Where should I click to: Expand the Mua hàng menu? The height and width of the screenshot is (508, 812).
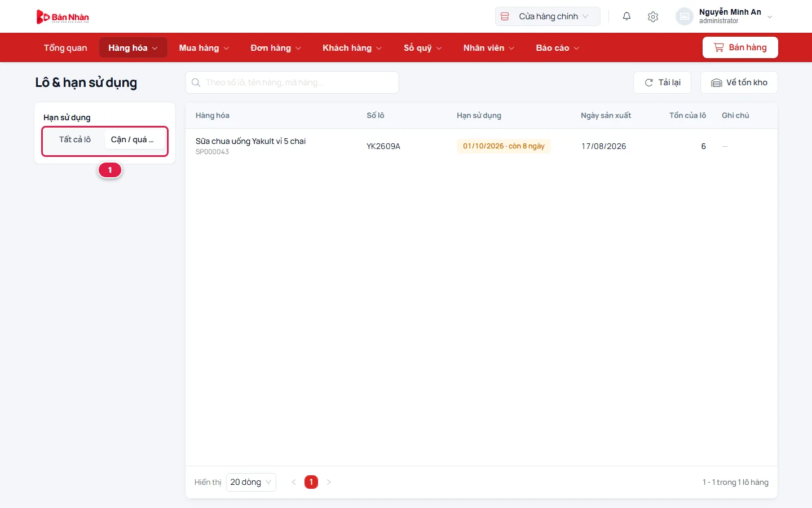pyautogui.click(x=204, y=47)
